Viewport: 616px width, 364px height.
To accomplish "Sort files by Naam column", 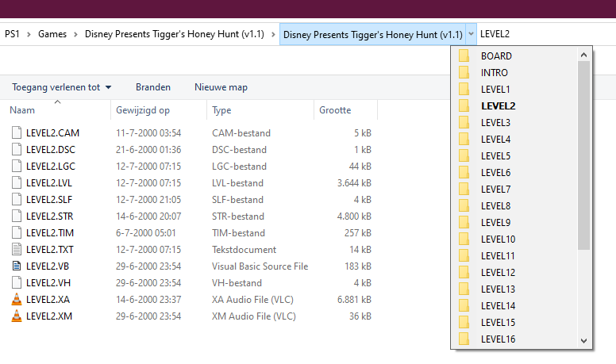I will click(x=56, y=110).
